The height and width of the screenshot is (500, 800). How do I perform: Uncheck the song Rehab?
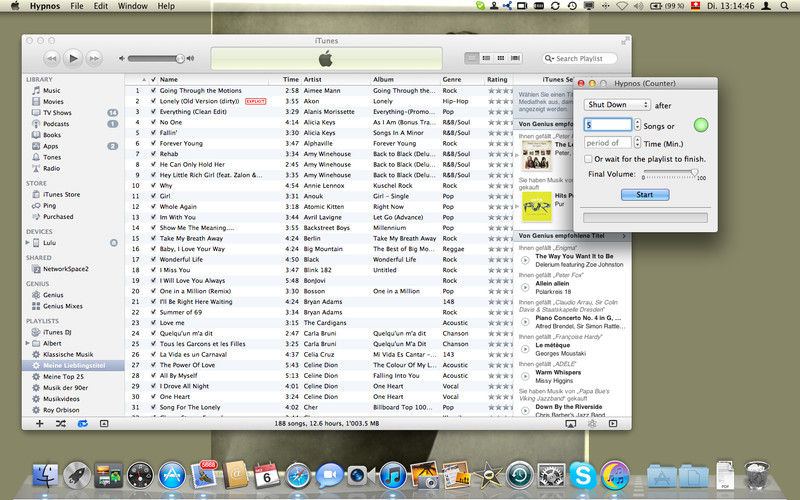153,154
